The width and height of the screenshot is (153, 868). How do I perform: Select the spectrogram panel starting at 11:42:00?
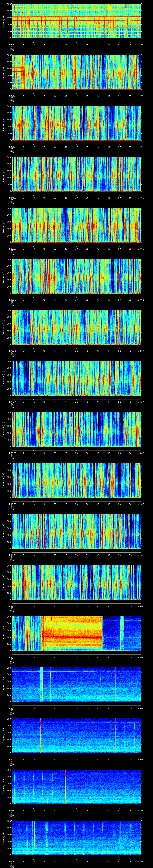click(77, 582)
